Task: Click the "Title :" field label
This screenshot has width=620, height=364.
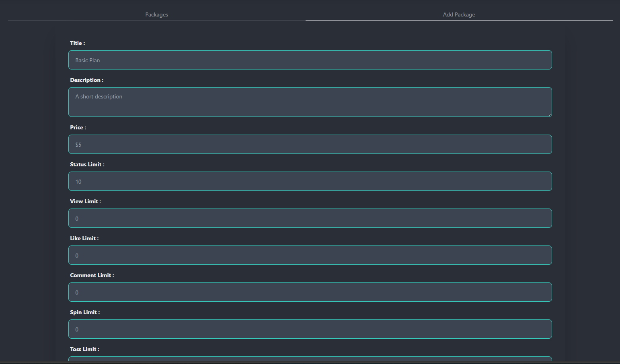Action: [x=77, y=43]
